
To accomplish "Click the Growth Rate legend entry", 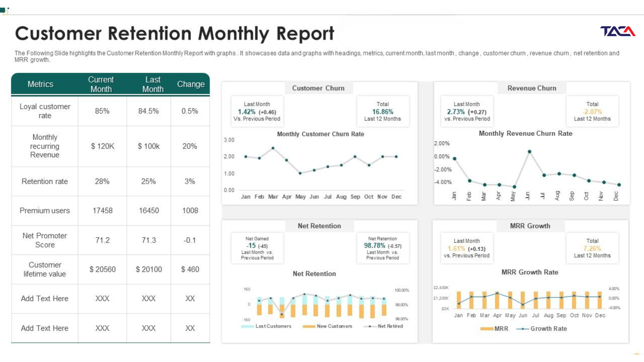I will point(542,329).
